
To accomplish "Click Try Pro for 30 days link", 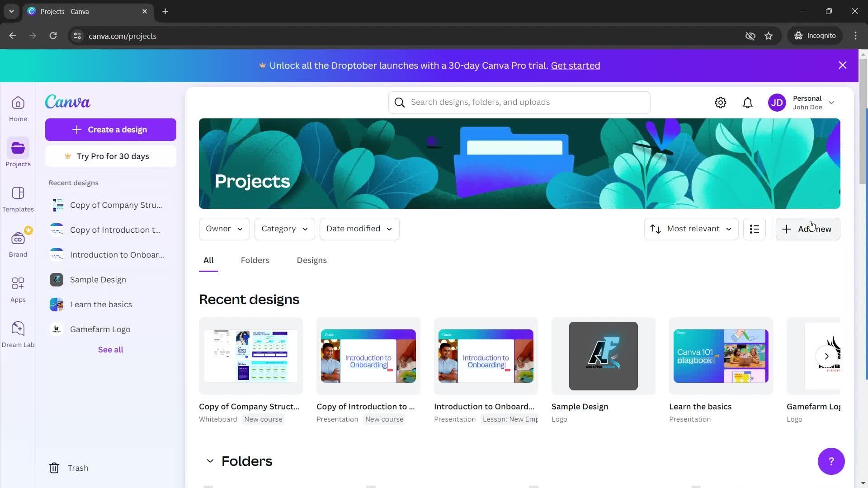I will pos(110,155).
